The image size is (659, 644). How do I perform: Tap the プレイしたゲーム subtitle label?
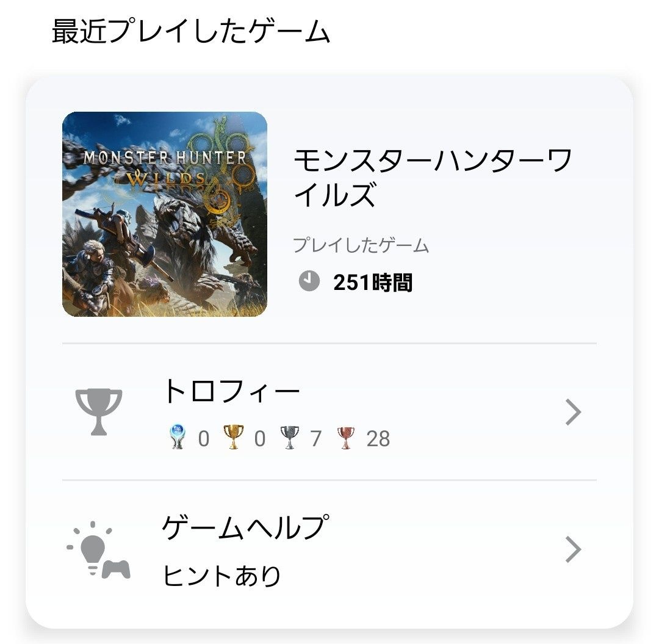coord(361,245)
